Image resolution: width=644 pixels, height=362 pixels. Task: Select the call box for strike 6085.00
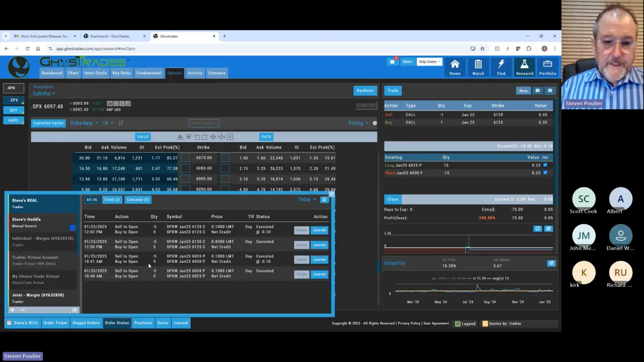tap(186, 179)
